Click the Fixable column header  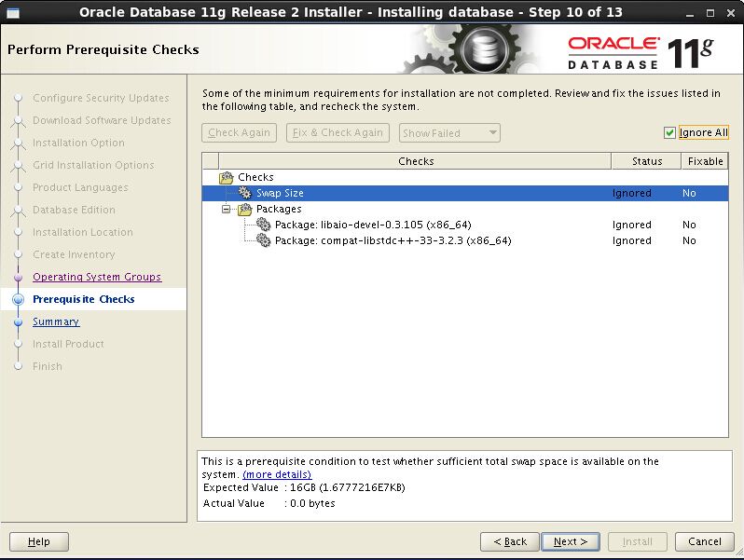click(x=705, y=161)
